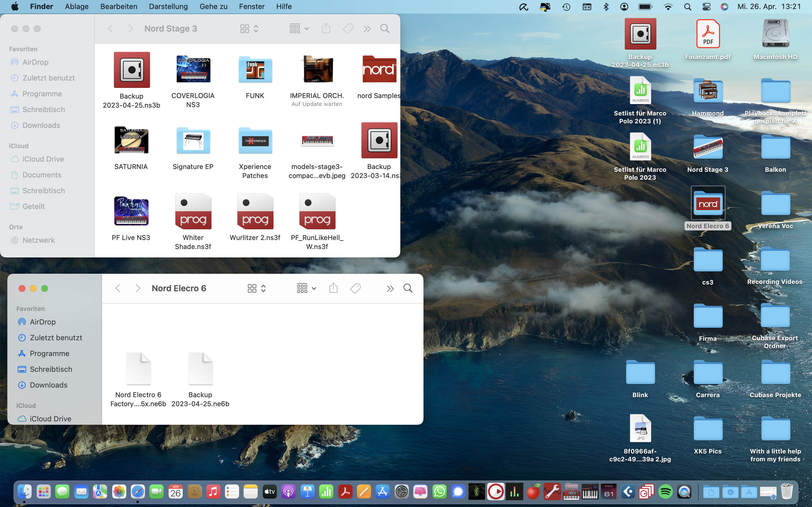
Task: Select the models-stage3 jpeg thumbnail
Action: tap(317, 140)
